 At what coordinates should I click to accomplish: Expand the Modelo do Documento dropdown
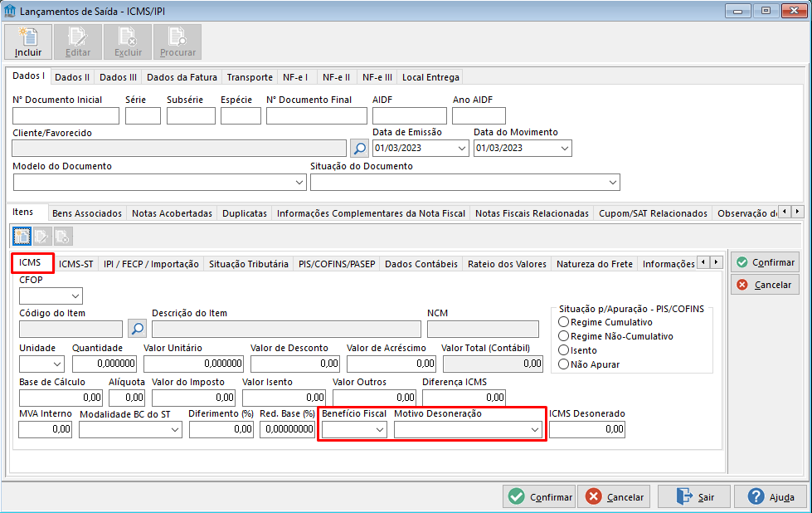point(299,183)
